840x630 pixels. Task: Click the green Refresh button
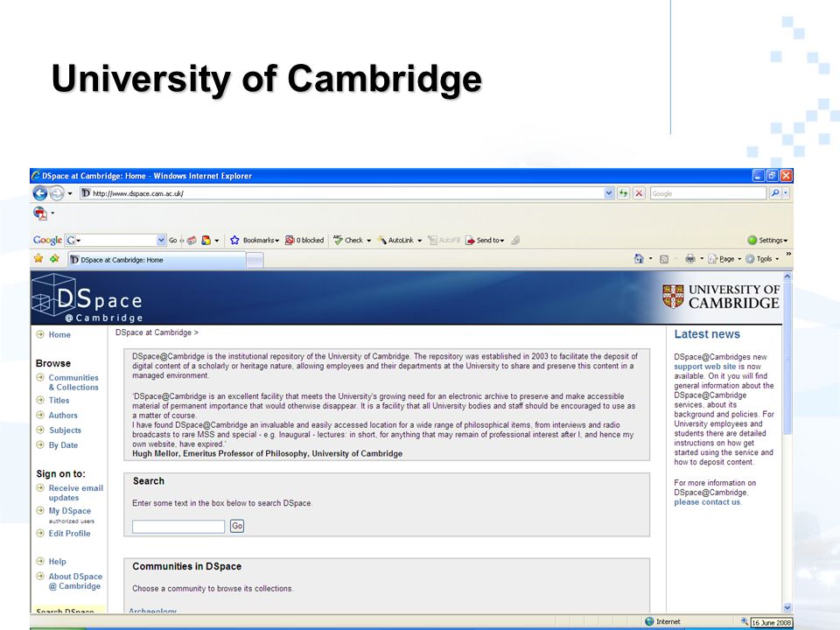623,193
